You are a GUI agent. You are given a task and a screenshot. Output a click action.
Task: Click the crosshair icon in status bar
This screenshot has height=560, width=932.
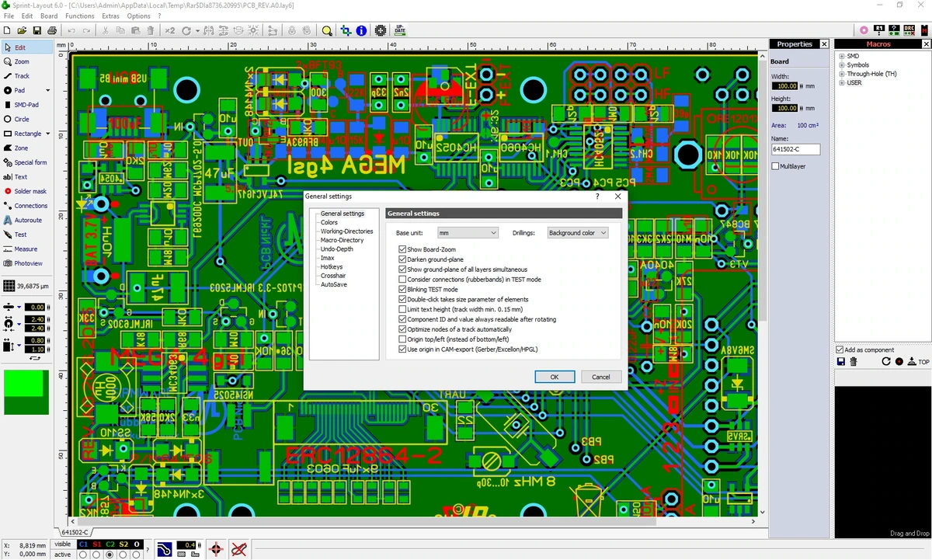216,549
